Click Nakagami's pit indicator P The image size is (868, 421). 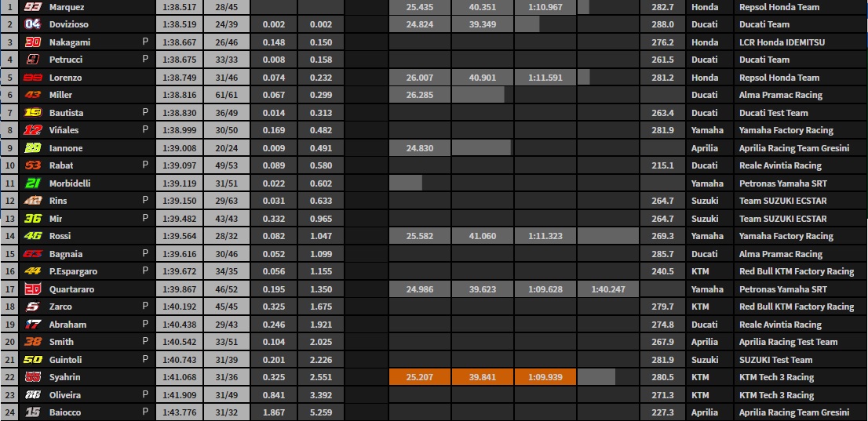[x=146, y=42]
